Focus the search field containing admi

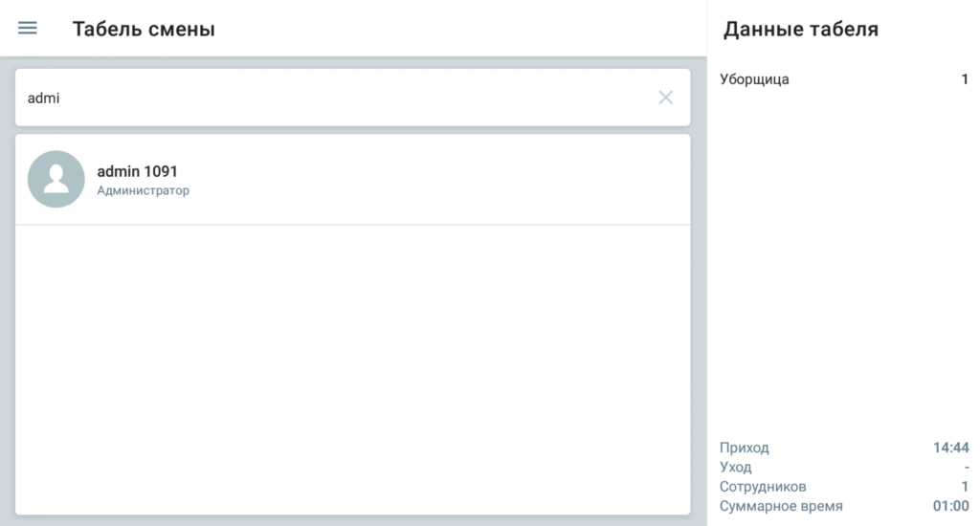[x=352, y=98]
